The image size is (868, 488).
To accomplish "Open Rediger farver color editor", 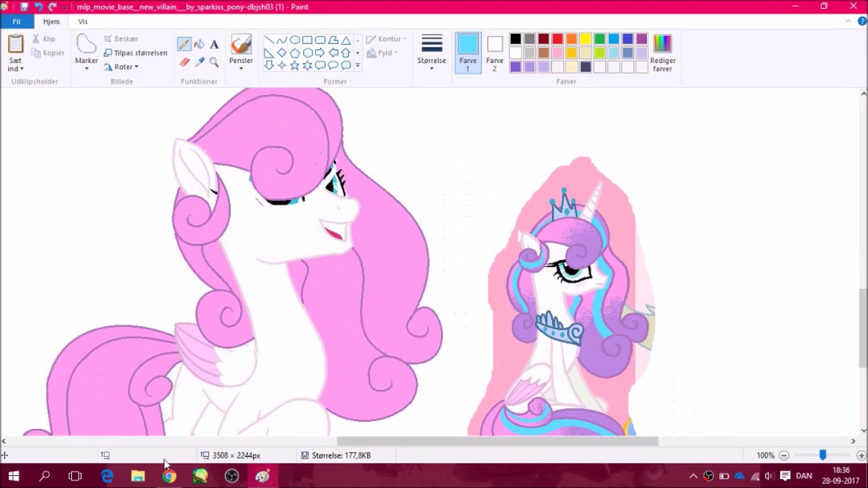I will [663, 53].
